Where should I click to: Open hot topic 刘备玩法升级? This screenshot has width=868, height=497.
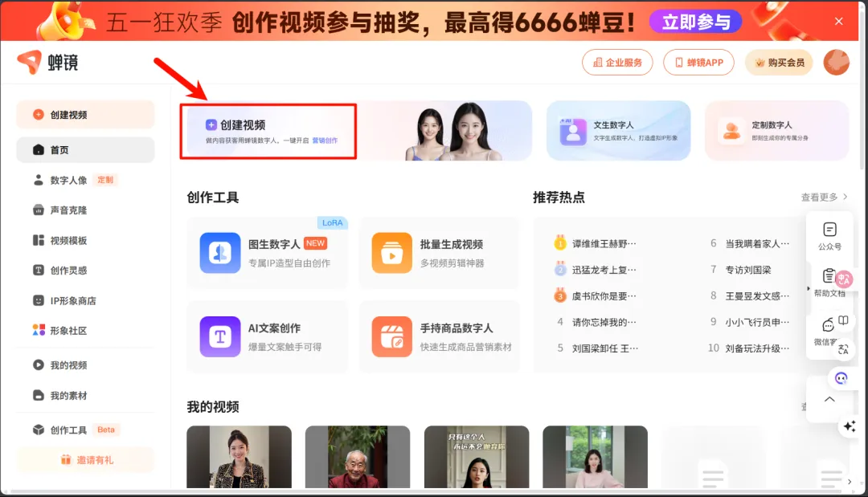[757, 348]
